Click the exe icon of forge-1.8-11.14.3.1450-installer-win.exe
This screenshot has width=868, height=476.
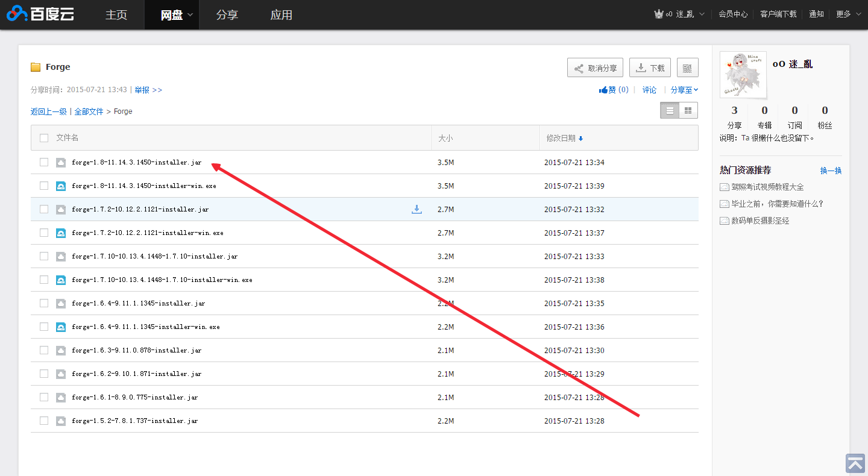click(61, 186)
